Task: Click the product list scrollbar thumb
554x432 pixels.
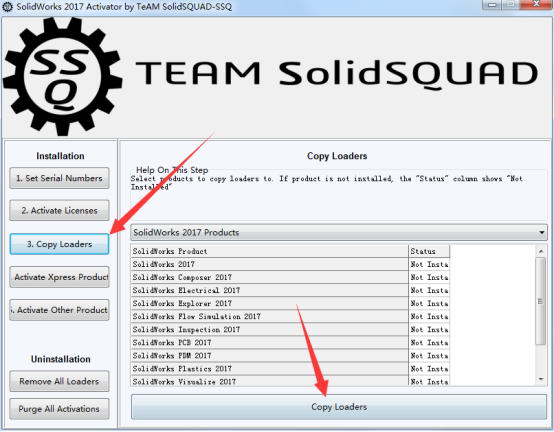Action: click(541, 301)
